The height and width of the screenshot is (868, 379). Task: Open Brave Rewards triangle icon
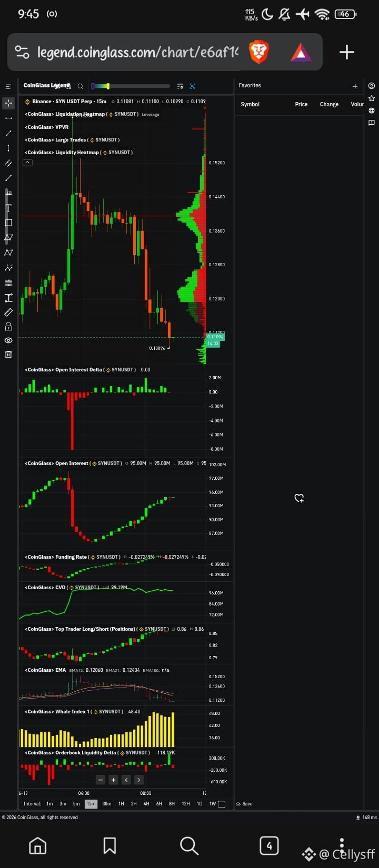point(301,52)
